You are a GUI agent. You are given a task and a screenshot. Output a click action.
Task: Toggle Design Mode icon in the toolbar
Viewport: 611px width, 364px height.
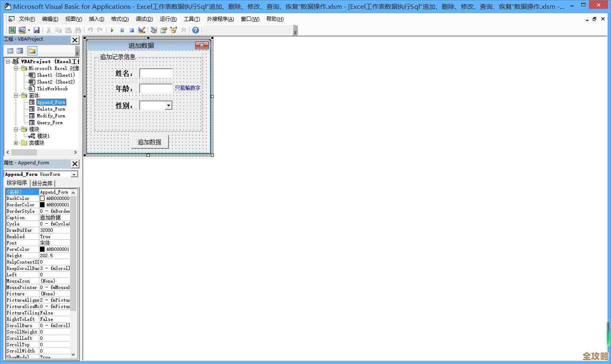pyautogui.click(x=142, y=30)
